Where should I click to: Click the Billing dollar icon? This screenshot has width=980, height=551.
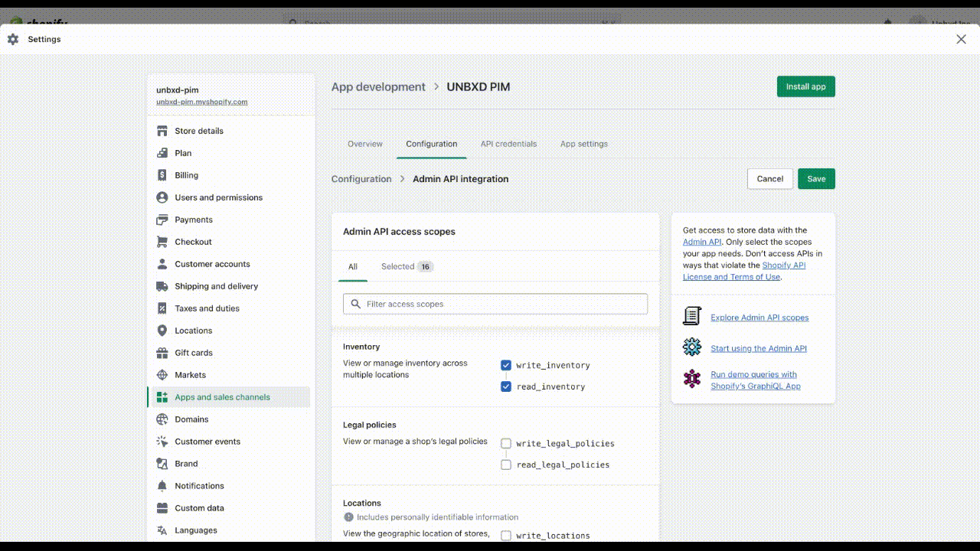pos(162,175)
